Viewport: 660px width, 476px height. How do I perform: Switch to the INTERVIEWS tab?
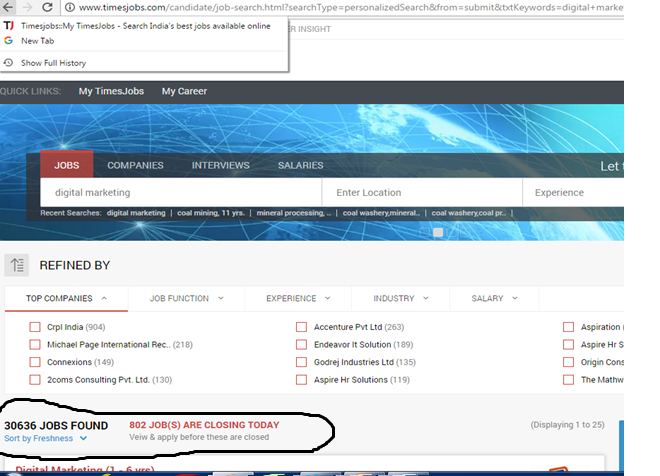(221, 165)
